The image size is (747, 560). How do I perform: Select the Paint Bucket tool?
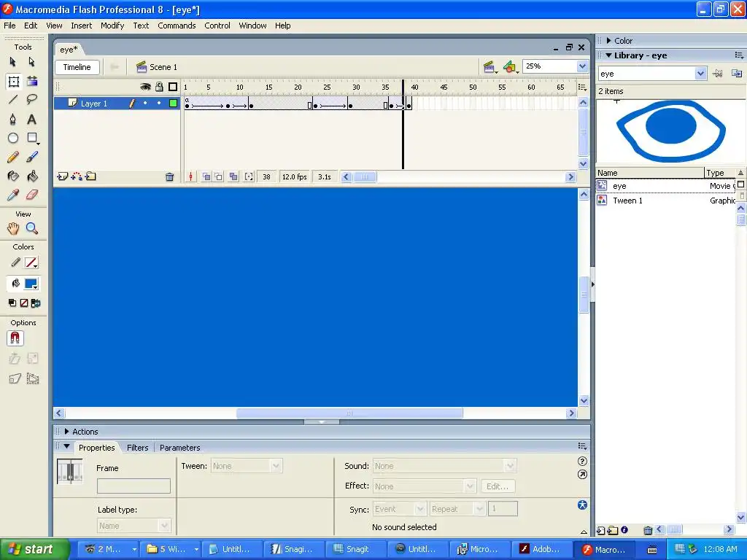coord(32,176)
